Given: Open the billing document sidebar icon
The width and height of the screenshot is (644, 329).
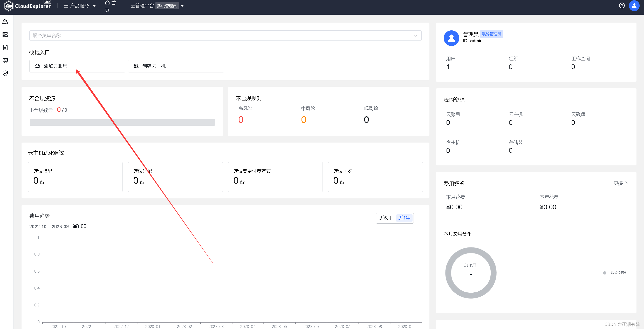Looking at the screenshot, I should pyautogui.click(x=5, y=47).
